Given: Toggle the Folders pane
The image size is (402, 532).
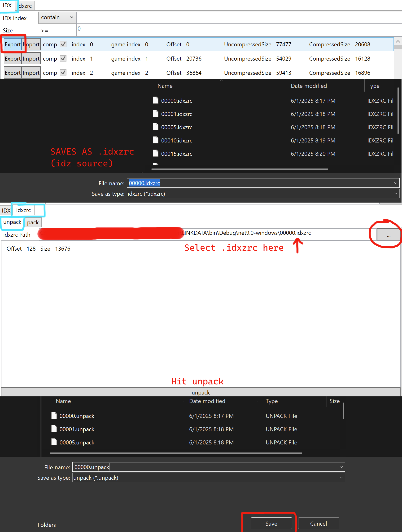Looking at the screenshot, I should pos(47,525).
